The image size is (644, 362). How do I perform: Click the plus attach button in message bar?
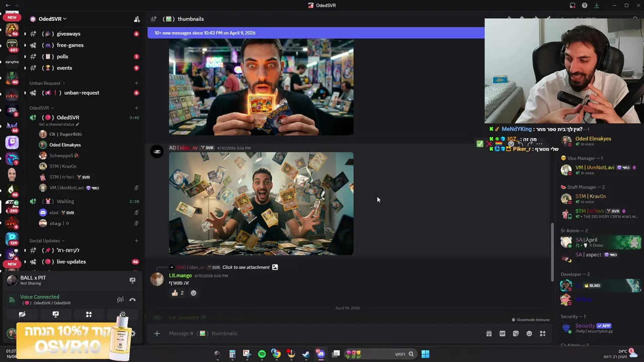click(x=157, y=333)
